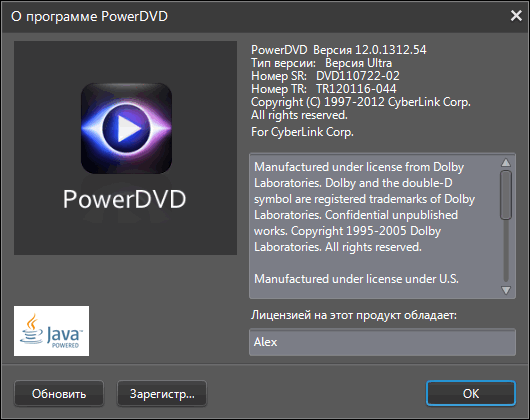Click the SR number DVD110722-02
530x420 pixels.
358,76
